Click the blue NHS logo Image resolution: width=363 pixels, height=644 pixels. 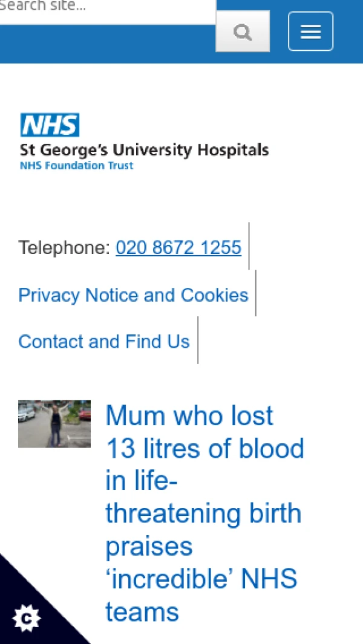[x=50, y=125]
